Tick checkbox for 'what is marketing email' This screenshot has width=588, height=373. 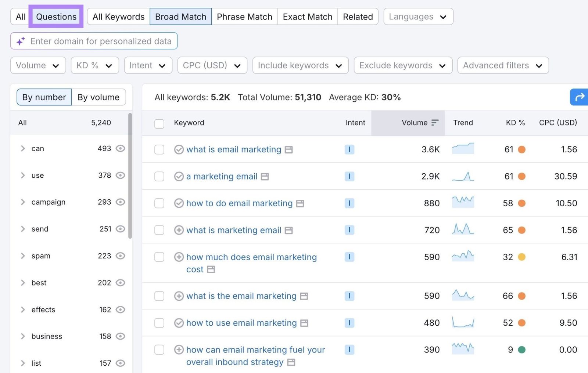pyautogui.click(x=159, y=230)
